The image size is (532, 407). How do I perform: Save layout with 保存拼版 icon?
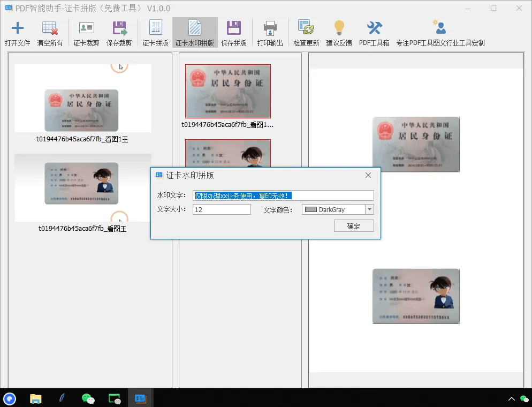click(234, 28)
